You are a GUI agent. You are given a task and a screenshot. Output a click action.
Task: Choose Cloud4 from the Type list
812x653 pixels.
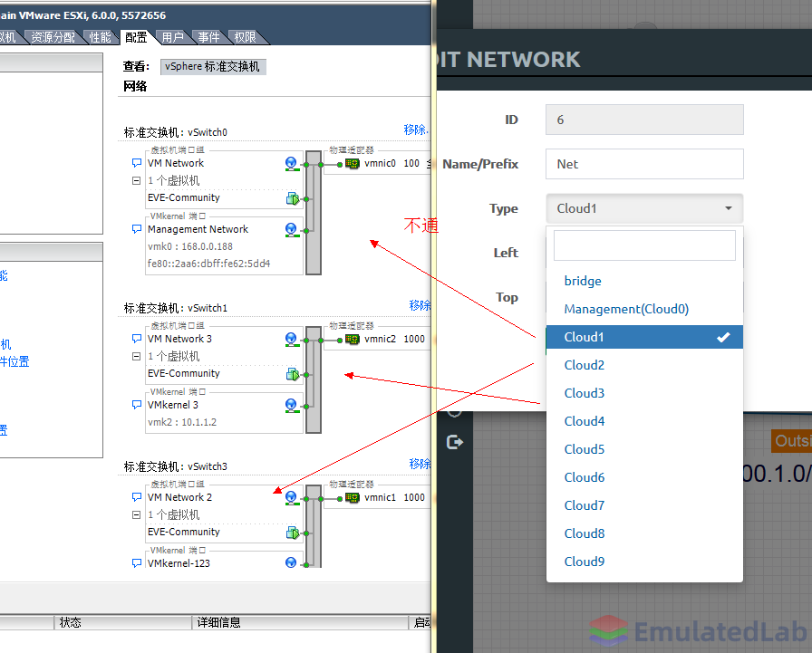644,421
